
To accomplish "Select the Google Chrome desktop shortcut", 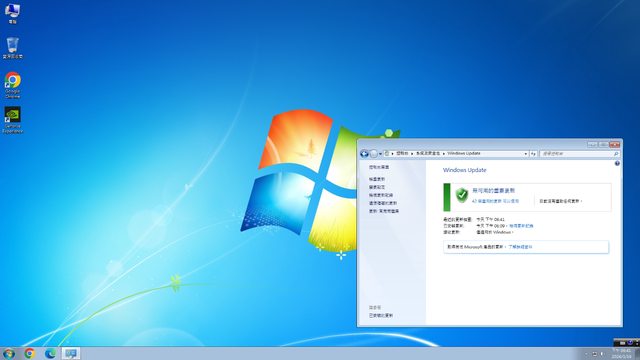I will point(13,85).
